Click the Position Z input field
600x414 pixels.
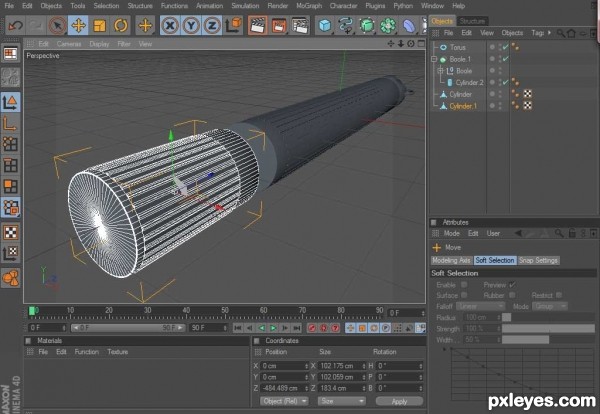pyautogui.click(x=284, y=388)
